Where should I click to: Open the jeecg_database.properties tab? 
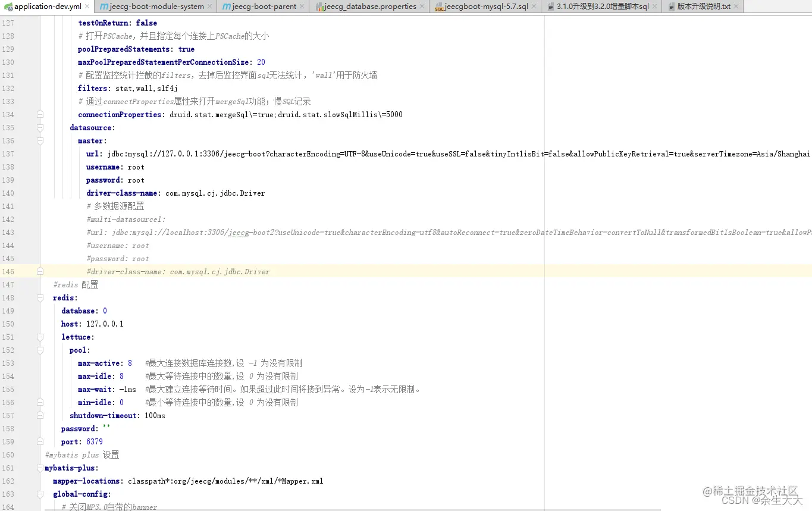(x=369, y=7)
